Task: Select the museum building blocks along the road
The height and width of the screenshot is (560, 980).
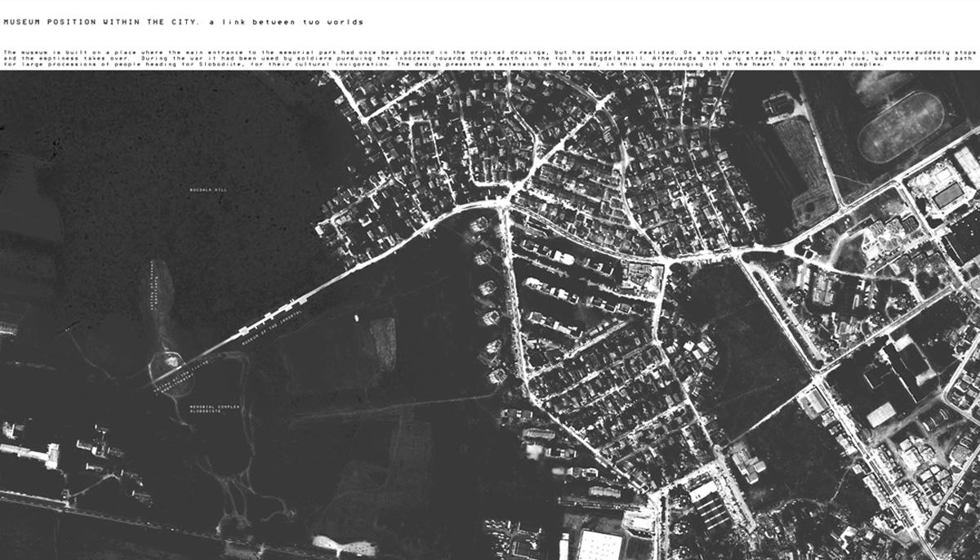Action: click(272, 318)
